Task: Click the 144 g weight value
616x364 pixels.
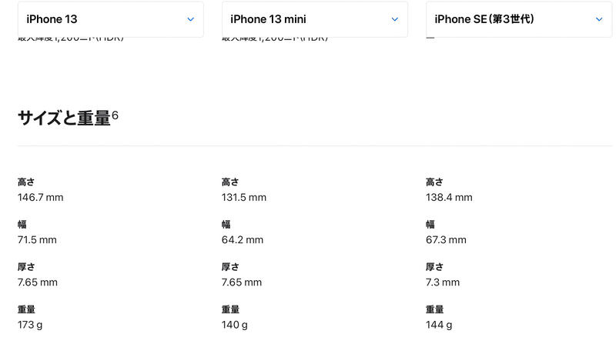Action: point(439,325)
